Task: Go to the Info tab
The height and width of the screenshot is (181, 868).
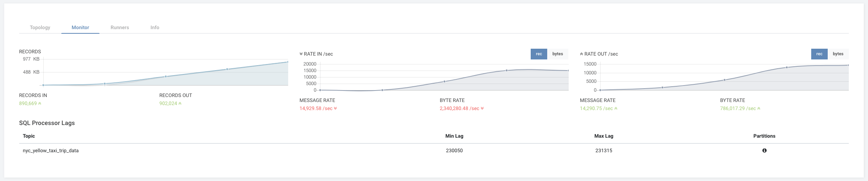Action: (x=155, y=28)
